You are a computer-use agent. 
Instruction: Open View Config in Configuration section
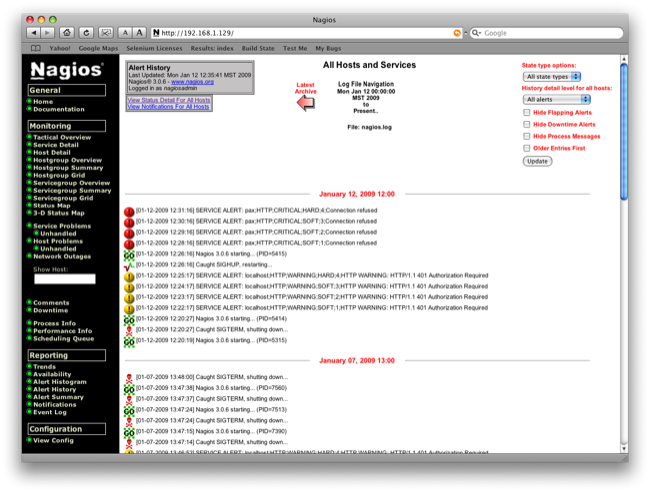(x=53, y=440)
